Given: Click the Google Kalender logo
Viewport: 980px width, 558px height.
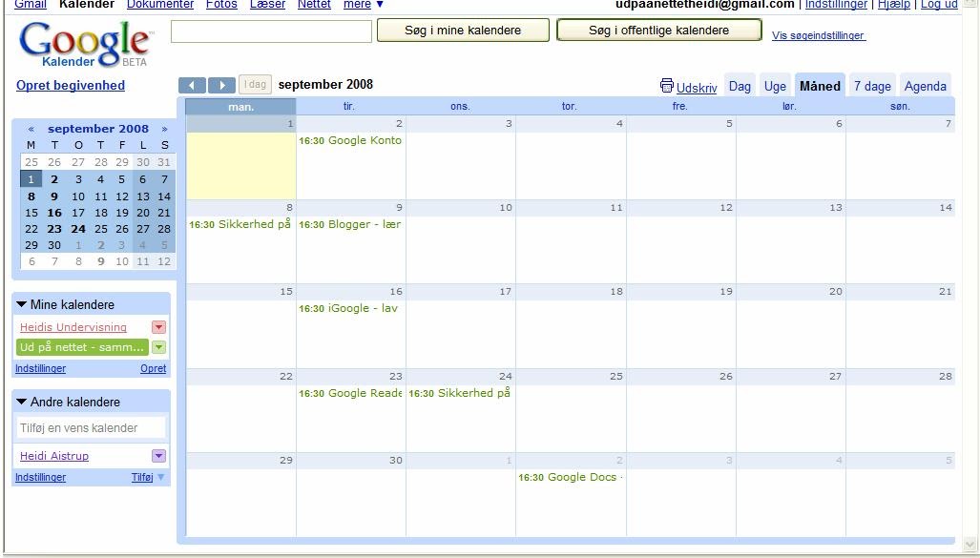Looking at the screenshot, I should [x=84, y=44].
